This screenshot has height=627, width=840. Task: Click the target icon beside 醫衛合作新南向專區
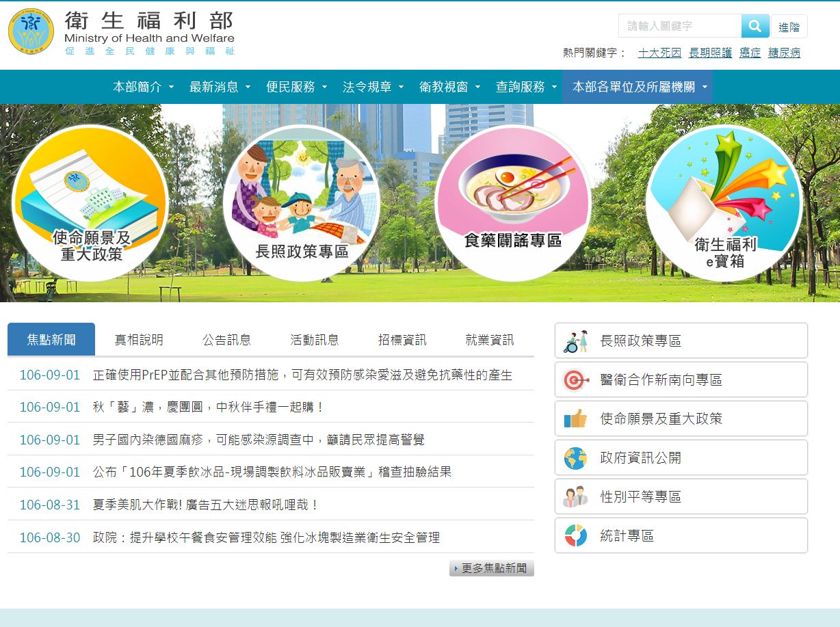575,380
